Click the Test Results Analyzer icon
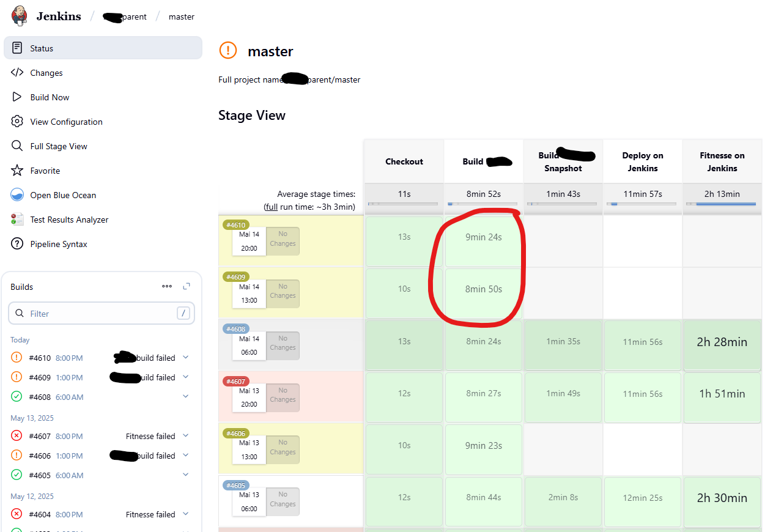784x532 pixels. (x=17, y=220)
